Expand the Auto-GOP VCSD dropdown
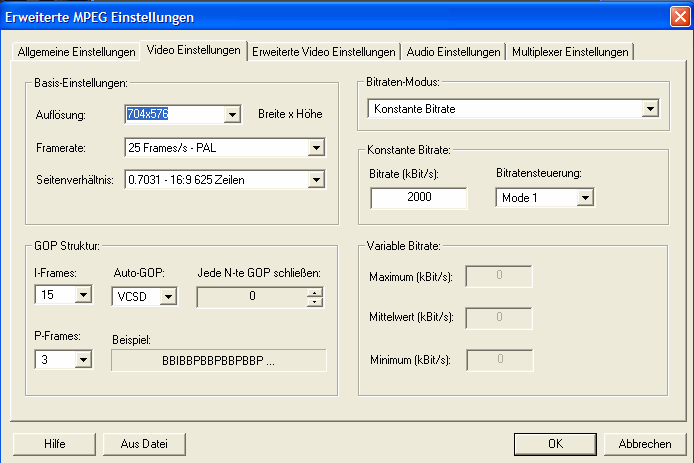 168,295
